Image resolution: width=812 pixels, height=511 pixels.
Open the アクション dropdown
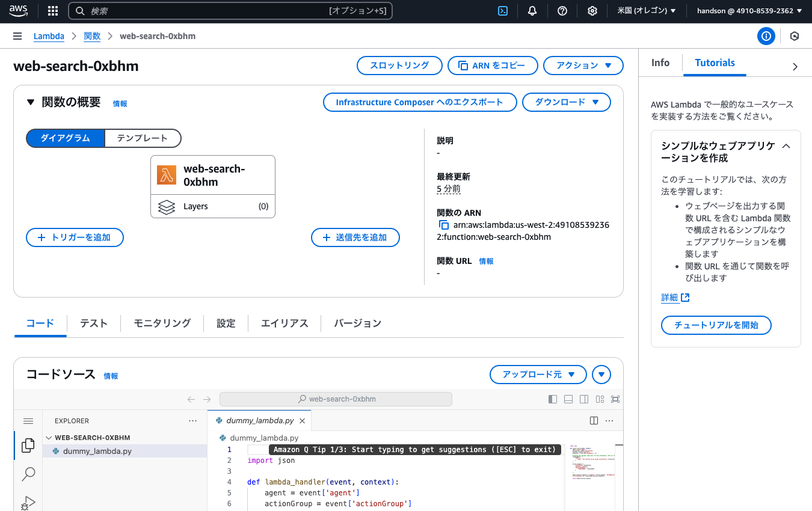pos(583,66)
